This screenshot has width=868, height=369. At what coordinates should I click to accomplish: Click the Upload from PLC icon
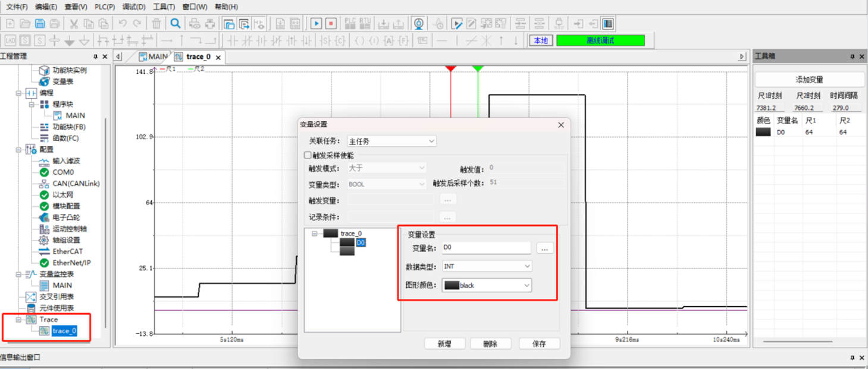tap(398, 24)
